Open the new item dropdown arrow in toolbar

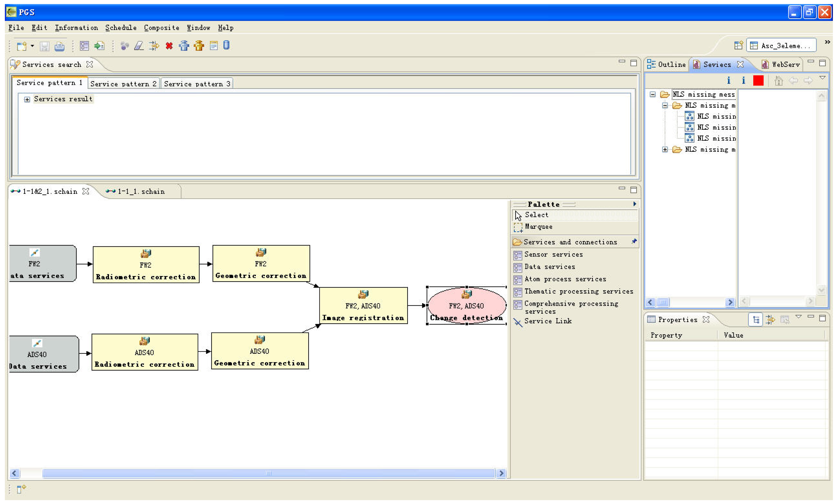[33, 46]
